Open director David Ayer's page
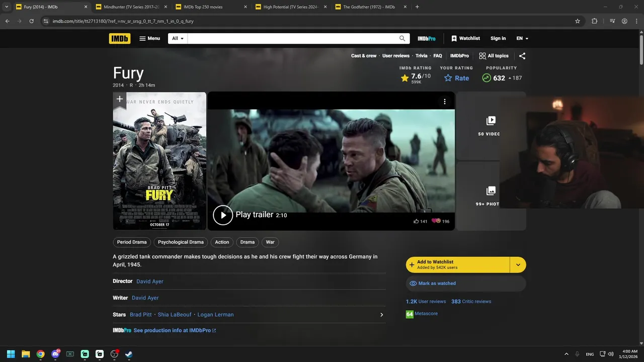Viewport: 644px width, 362px height. pos(150,282)
